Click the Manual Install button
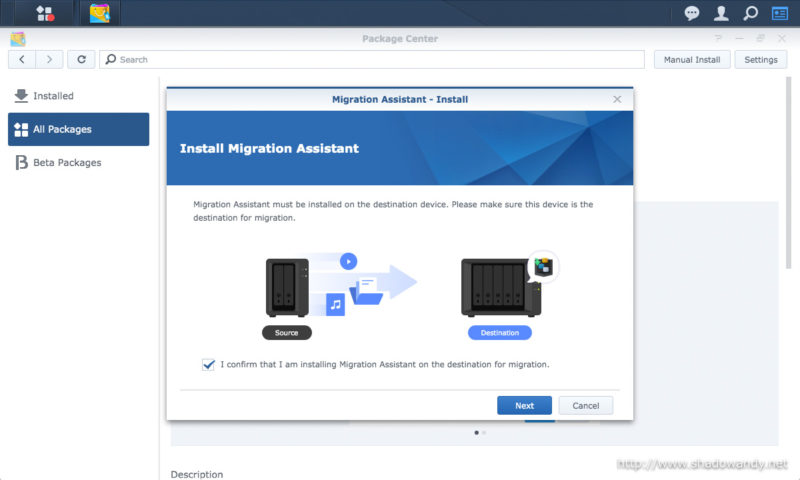This screenshot has width=800, height=480. (x=692, y=60)
